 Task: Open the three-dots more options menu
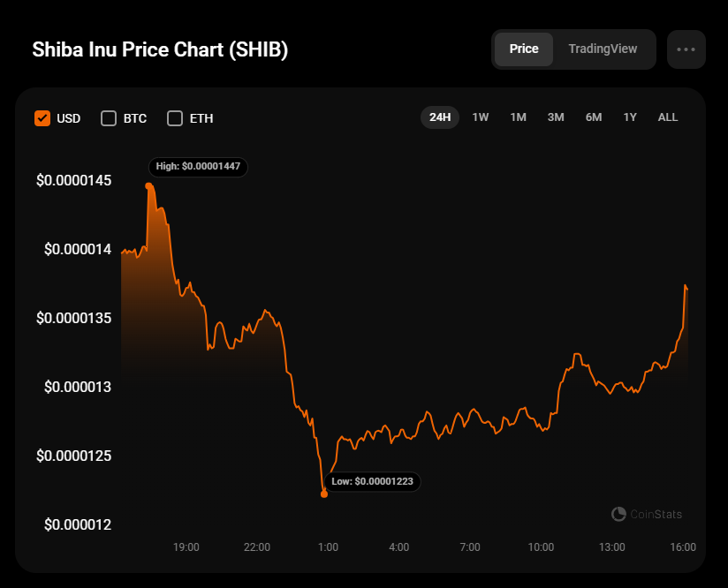coord(686,49)
